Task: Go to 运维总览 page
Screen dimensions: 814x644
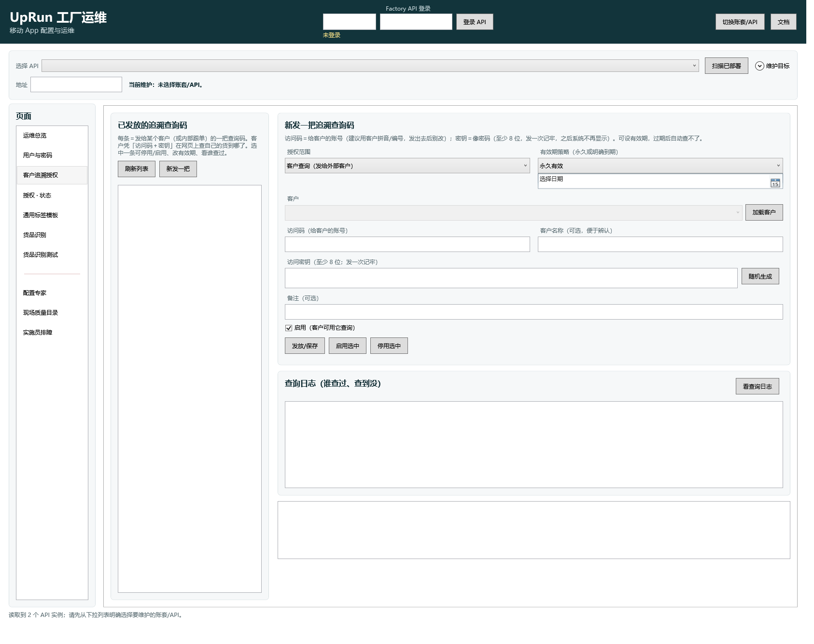Action: click(x=52, y=136)
